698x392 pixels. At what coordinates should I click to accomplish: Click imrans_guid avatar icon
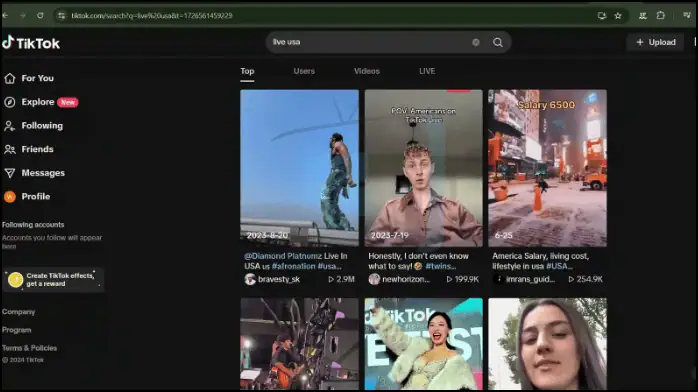(x=498, y=279)
